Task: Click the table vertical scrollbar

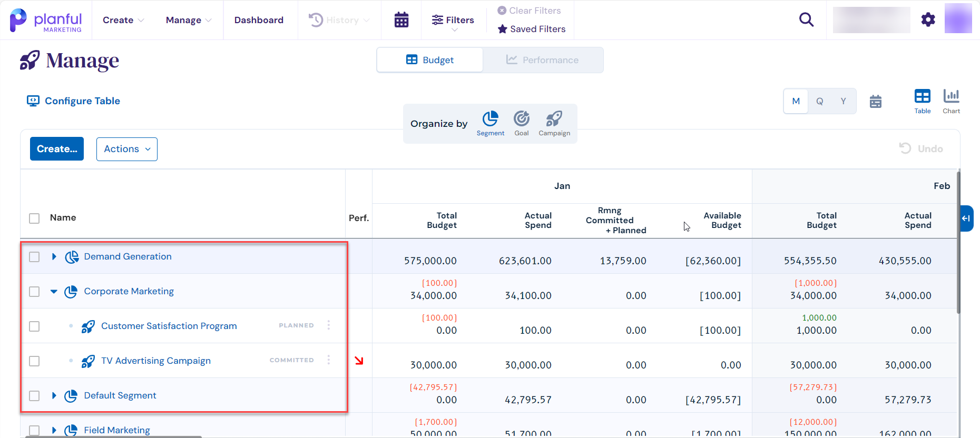Action: [x=958, y=242]
